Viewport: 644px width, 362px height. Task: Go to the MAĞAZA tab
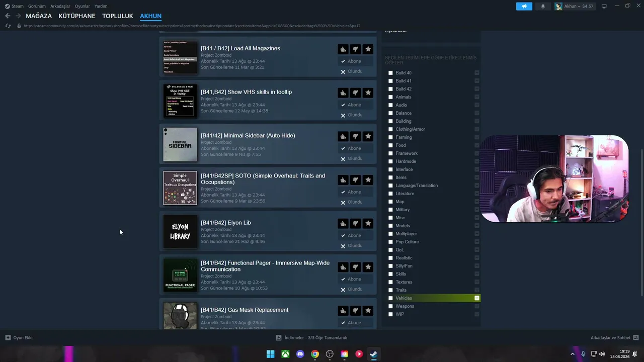point(39,16)
